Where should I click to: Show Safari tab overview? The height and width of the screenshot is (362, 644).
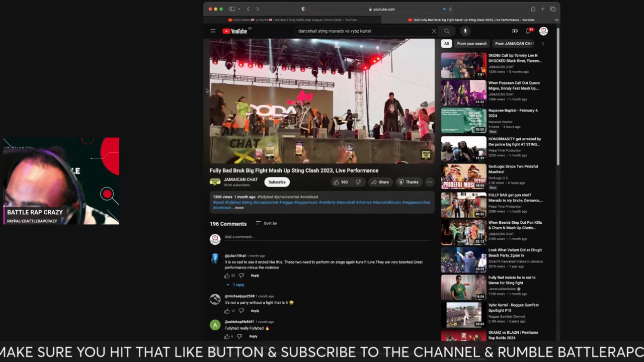tap(552, 9)
